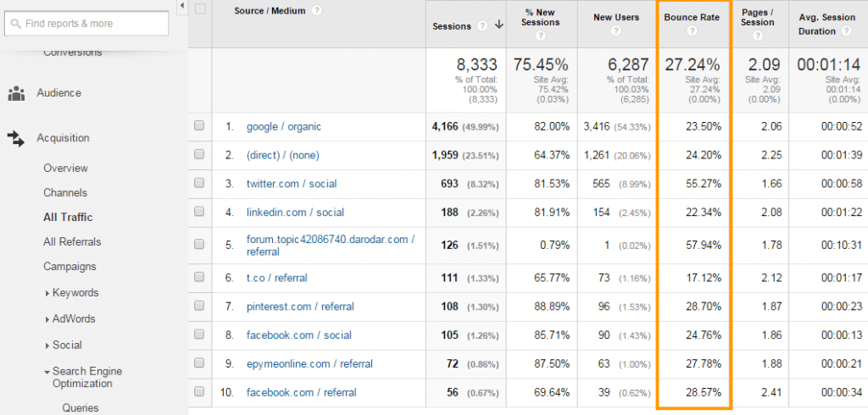
Task: Sort by the Bounce Rate column header
Action: coord(692,17)
